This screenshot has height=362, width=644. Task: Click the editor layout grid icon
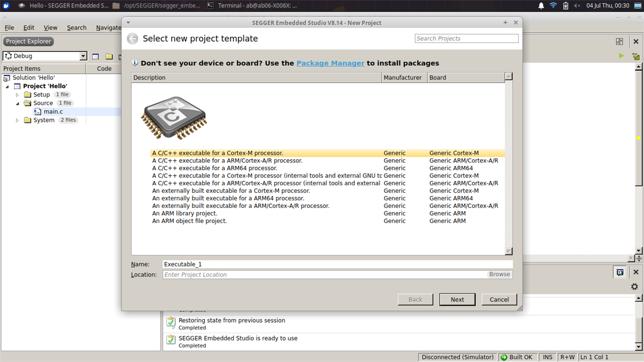click(619, 41)
